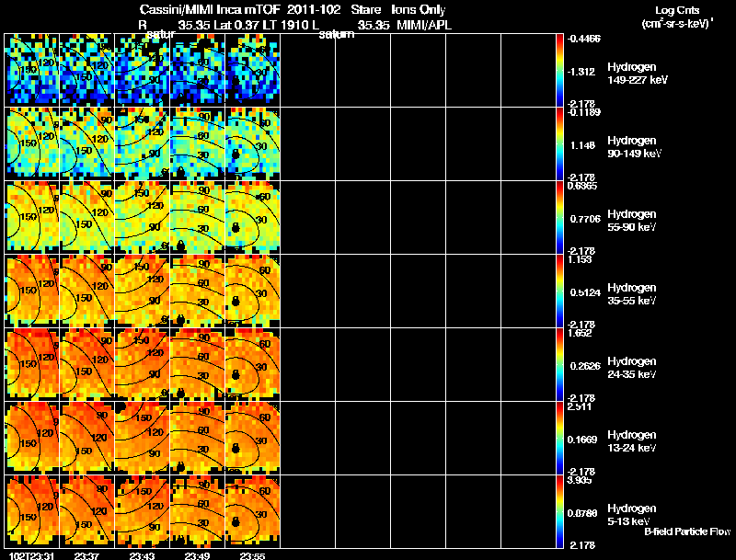Select the 23:49 time label
This screenshot has height=560, width=736.
click(x=197, y=555)
